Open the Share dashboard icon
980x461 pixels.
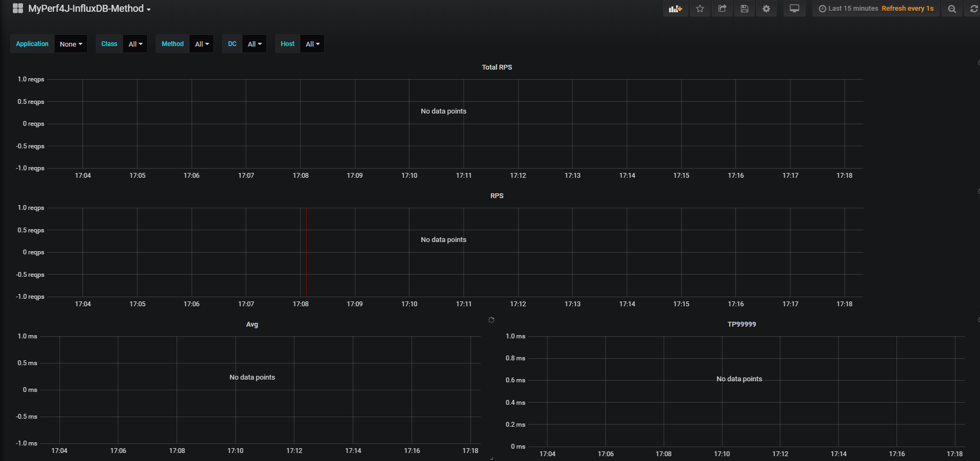click(722, 9)
